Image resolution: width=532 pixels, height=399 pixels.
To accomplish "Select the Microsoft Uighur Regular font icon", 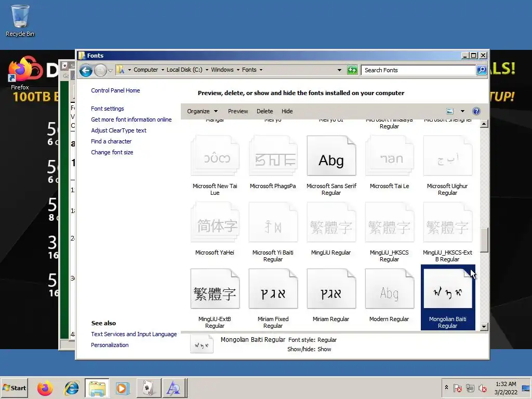I will (x=447, y=156).
